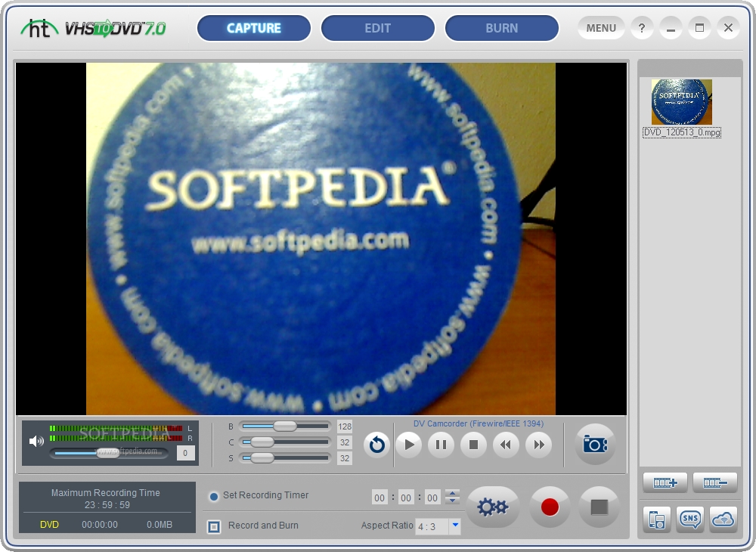756x552 pixels.
Task: Go to the BURN tab
Action: 501,28
